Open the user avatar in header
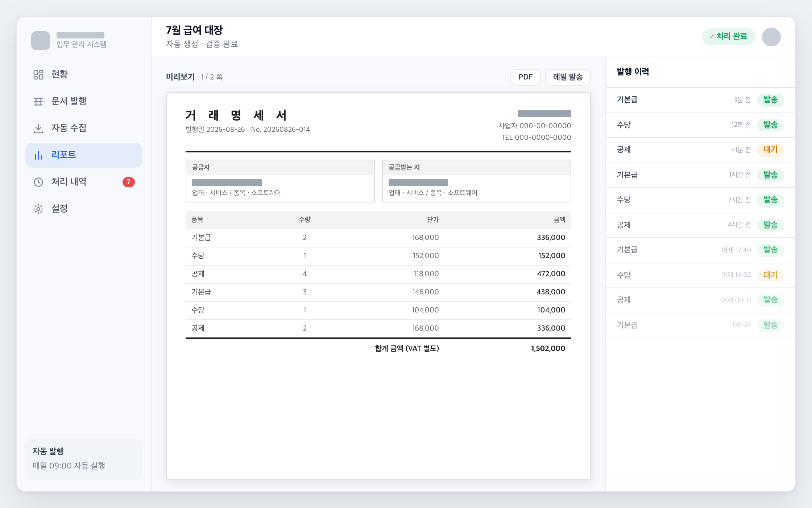 click(771, 37)
